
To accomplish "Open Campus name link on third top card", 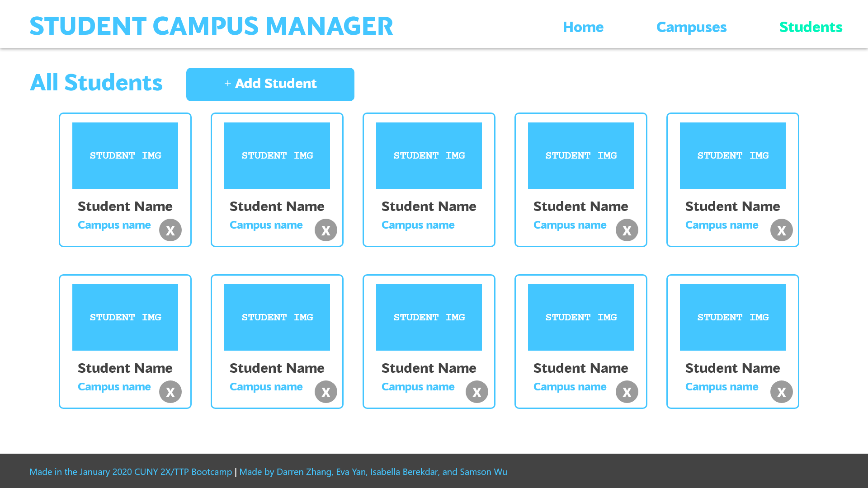I will tap(418, 225).
